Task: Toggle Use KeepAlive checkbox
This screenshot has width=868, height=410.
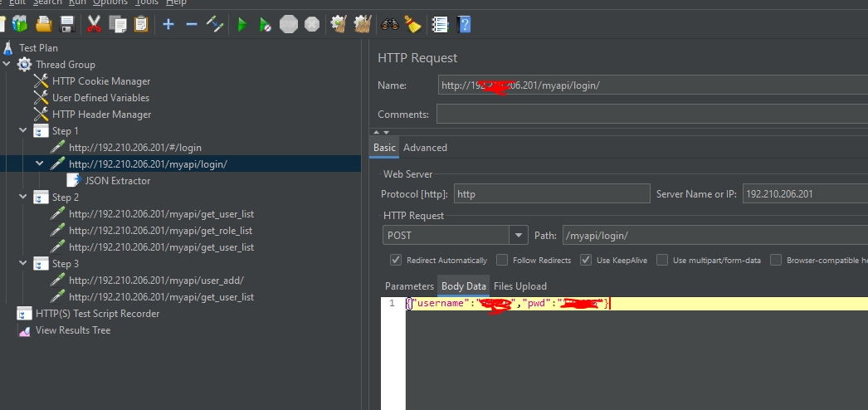Action: click(x=586, y=260)
